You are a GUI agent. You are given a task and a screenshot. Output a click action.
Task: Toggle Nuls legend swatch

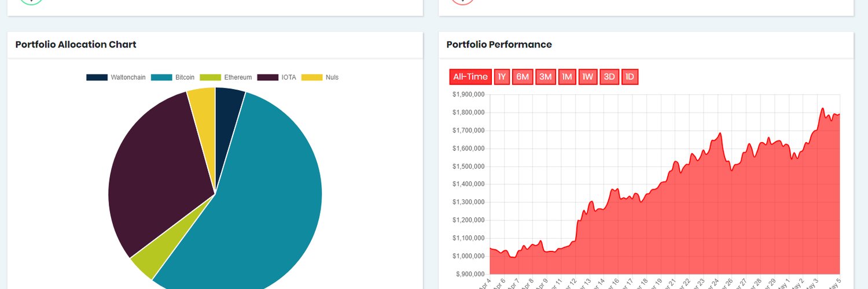pyautogui.click(x=312, y=77)
